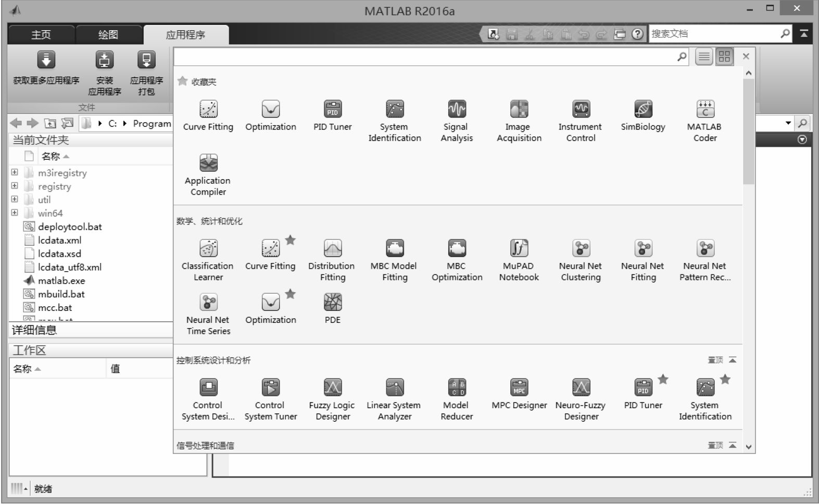The image size is (819, 504).
Task: Switch to the 绘图 tab
Action: 108,35
